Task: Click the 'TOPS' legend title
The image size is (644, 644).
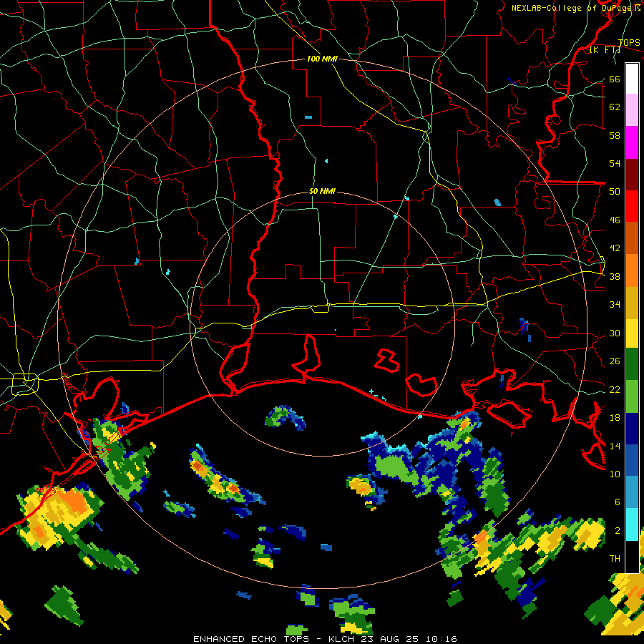Action: pyautogui.click(x=629, y=43)
